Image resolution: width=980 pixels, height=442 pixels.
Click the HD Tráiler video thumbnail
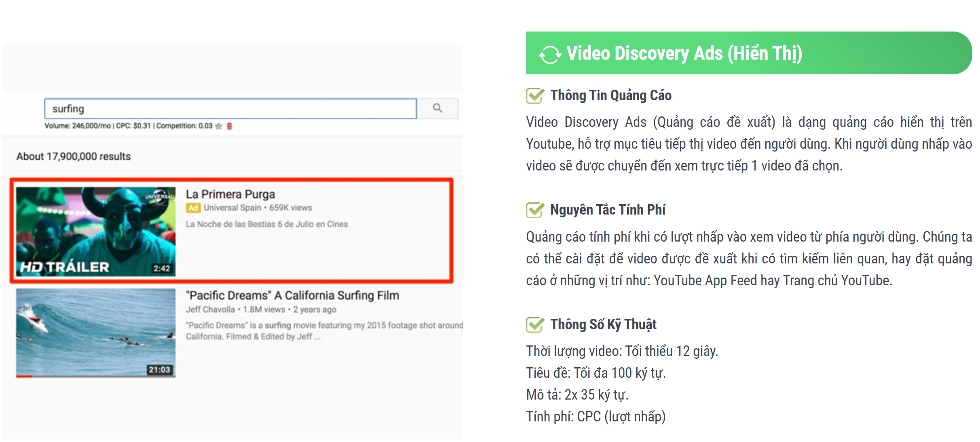[96, 232]
